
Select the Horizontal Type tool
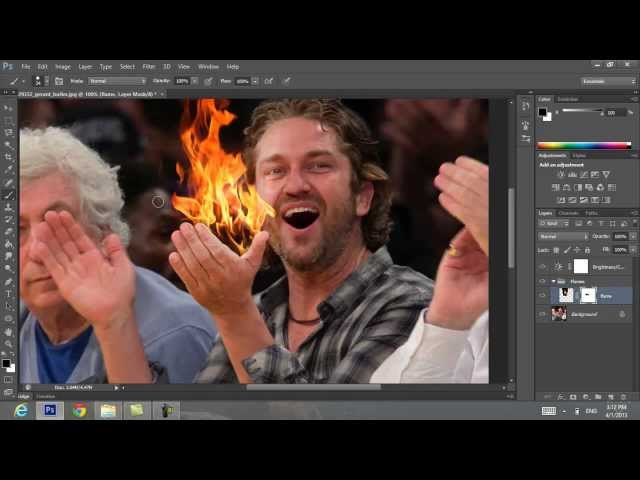pos(8,294)
